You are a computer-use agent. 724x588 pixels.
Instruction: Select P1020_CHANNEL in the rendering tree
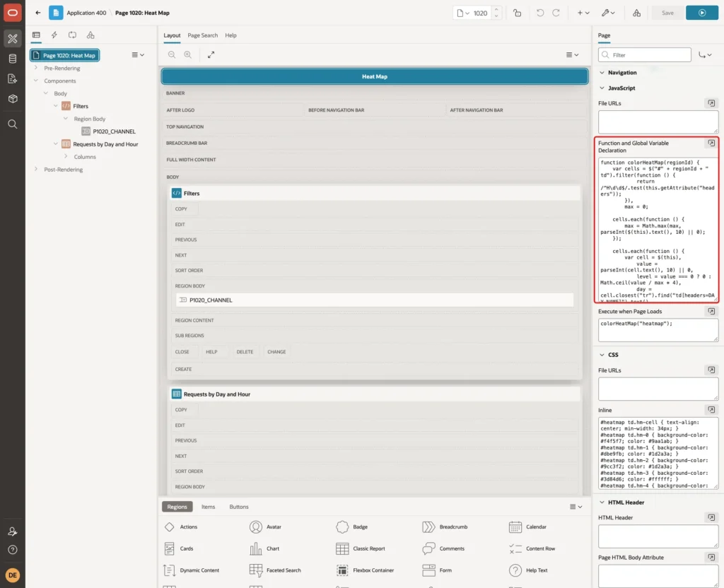click(114, 131)
